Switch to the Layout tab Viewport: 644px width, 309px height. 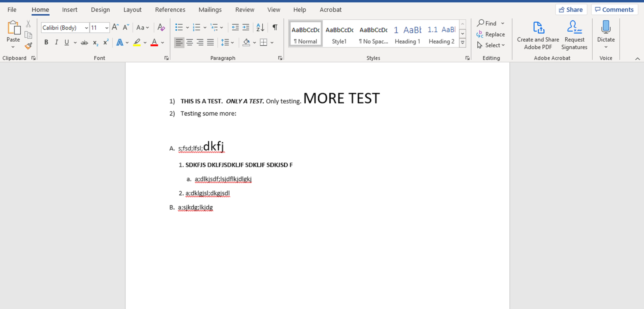click(x=132, y=10)
